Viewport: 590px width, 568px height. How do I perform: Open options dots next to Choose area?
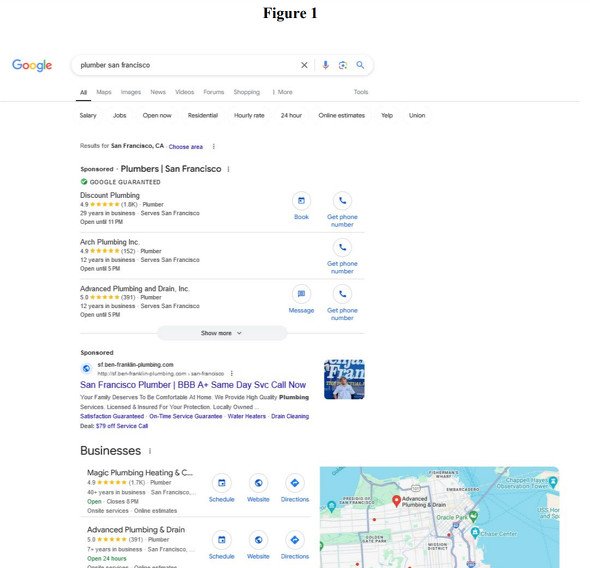214,146
